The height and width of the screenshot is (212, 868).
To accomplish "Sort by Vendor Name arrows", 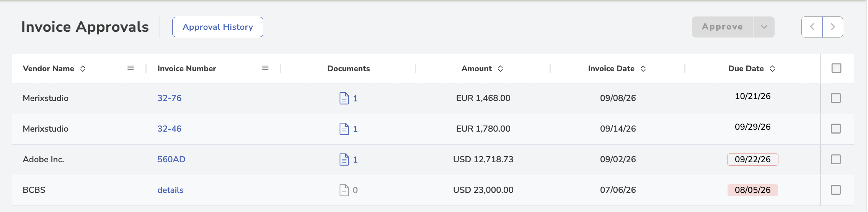I will pyautogui.click(x=83, y=68).
